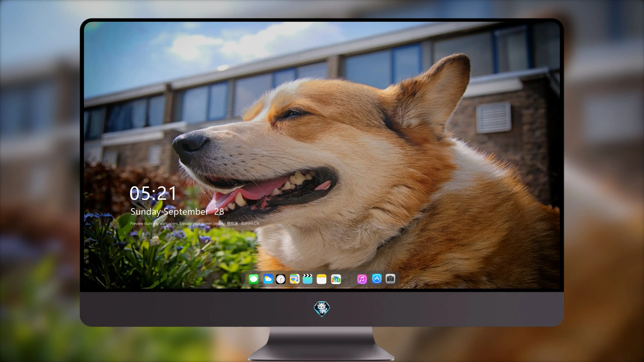Launch the Weather app from the dock
The image size is (644, 362).
[x=268, y=279]
